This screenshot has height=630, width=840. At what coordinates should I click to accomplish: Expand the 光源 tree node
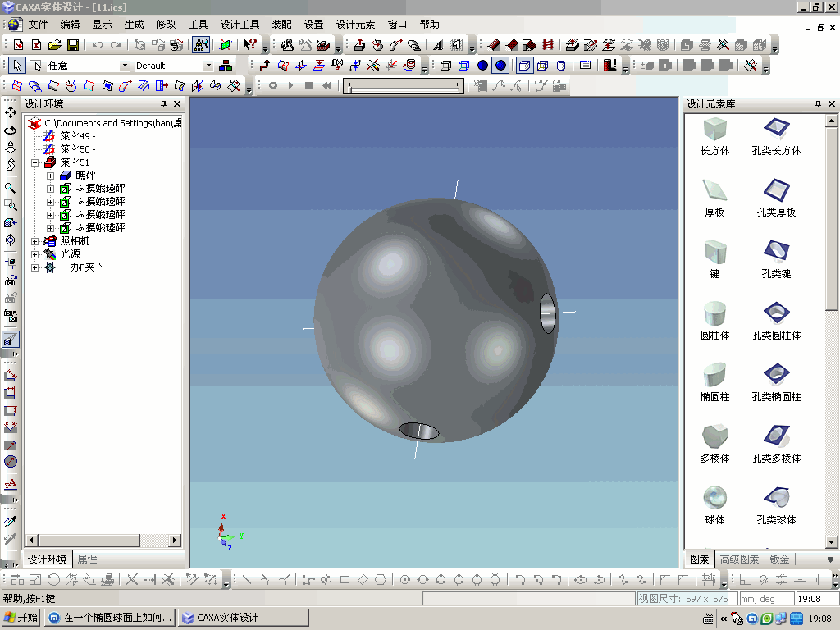click(34, 254)
